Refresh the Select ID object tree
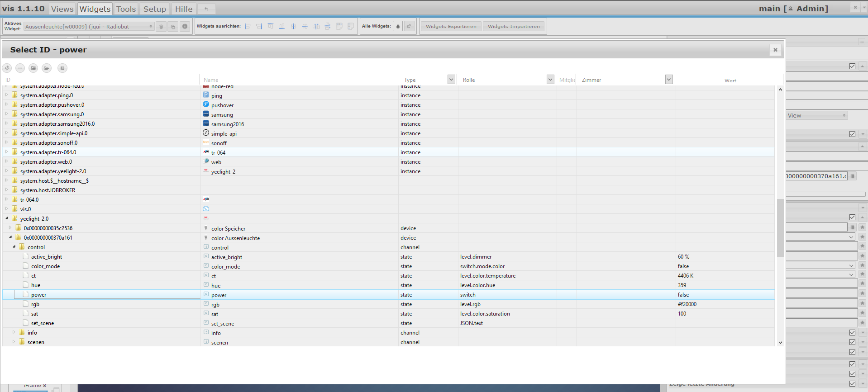The image size is (868, 392). [7, 68]
